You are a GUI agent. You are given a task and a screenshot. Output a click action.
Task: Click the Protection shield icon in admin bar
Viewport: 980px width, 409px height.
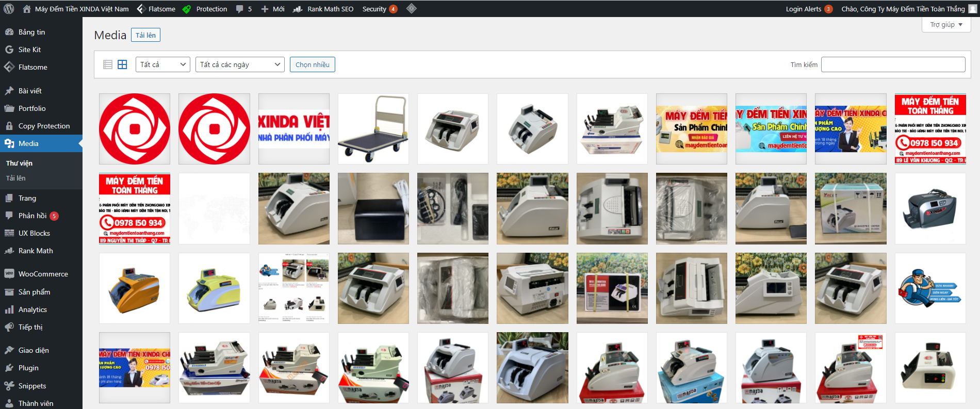tap(187, 9)
